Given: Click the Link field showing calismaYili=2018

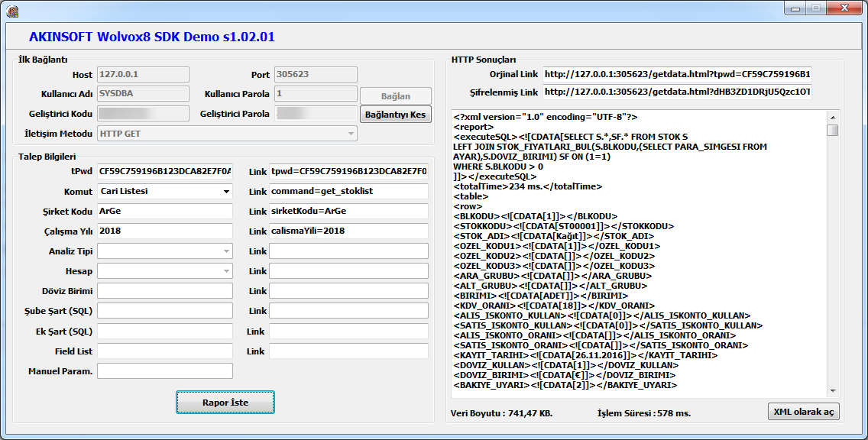Looking at the screenshot, I should coord(348,231).
